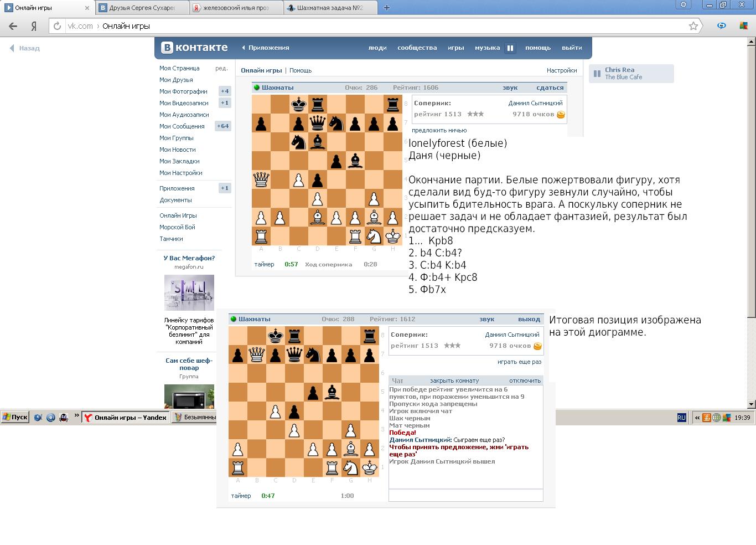Open Сам себе шеф-повар ad
Viewport: 756px width, 545px height.
(189, 364)
